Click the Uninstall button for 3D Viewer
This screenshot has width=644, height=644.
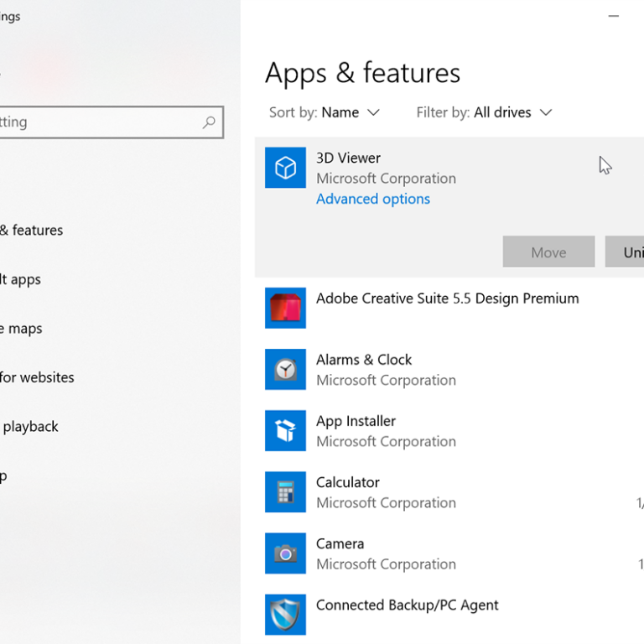click(x=625, y=252)
